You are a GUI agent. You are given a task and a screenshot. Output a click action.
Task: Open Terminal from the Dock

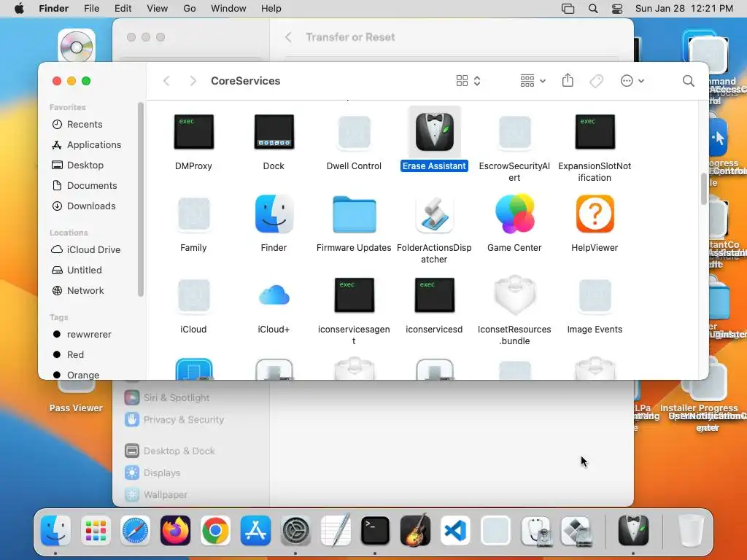click(x=375, y=530)
